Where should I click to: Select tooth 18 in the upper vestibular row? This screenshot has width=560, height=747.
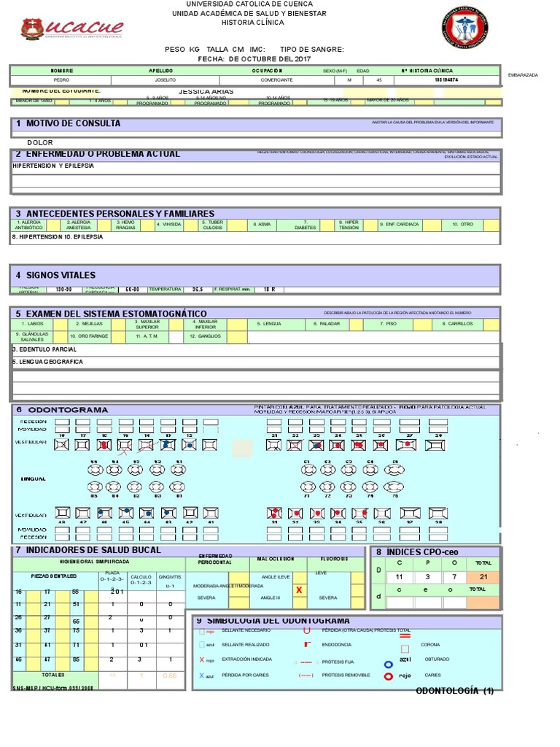(x=61, y=445)
